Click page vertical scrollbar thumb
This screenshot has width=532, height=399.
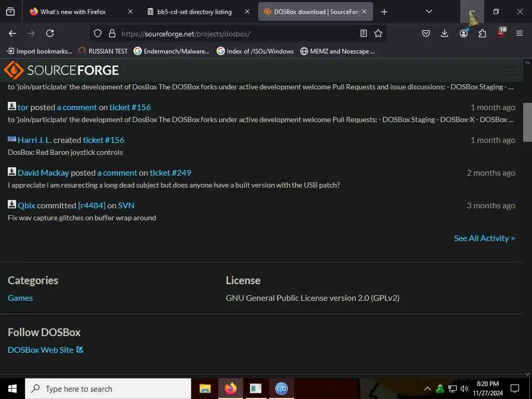pyautogui.click(x=527, y=122)
